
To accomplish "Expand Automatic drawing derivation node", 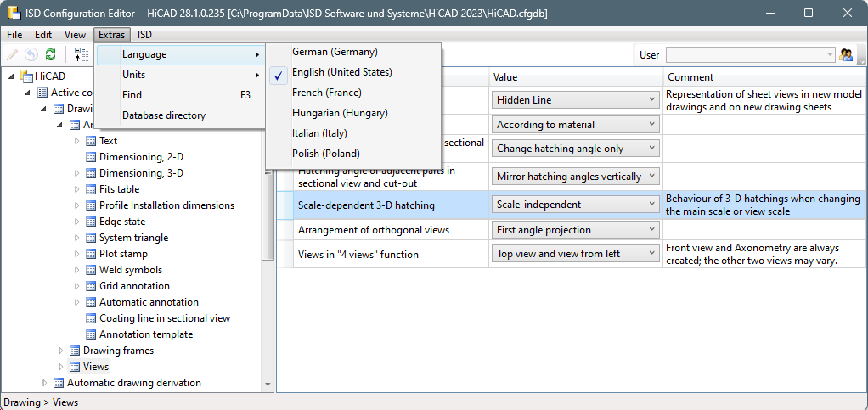I will coord(45,383).
